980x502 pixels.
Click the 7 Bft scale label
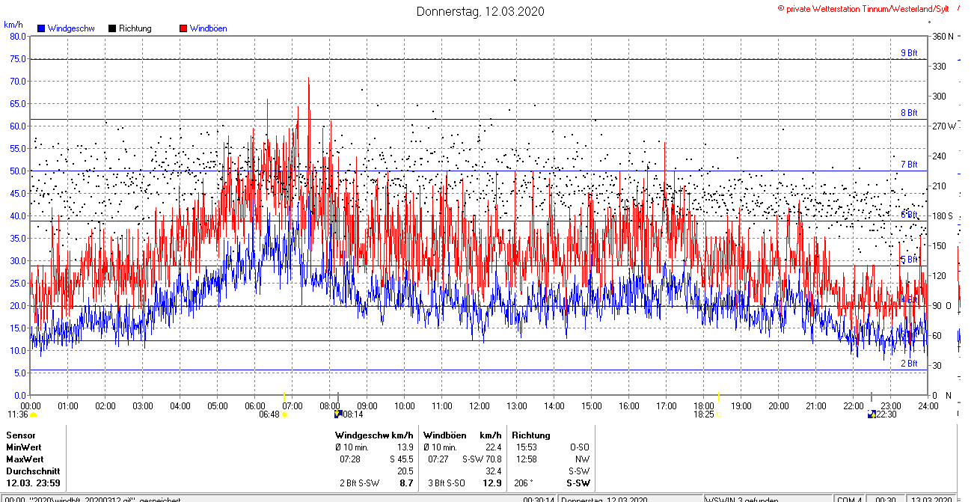click(909, 164)
